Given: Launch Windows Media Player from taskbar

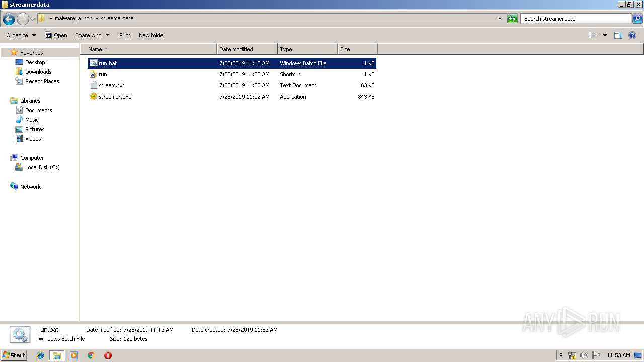Looking at the screenshot, I should (74, 355).
